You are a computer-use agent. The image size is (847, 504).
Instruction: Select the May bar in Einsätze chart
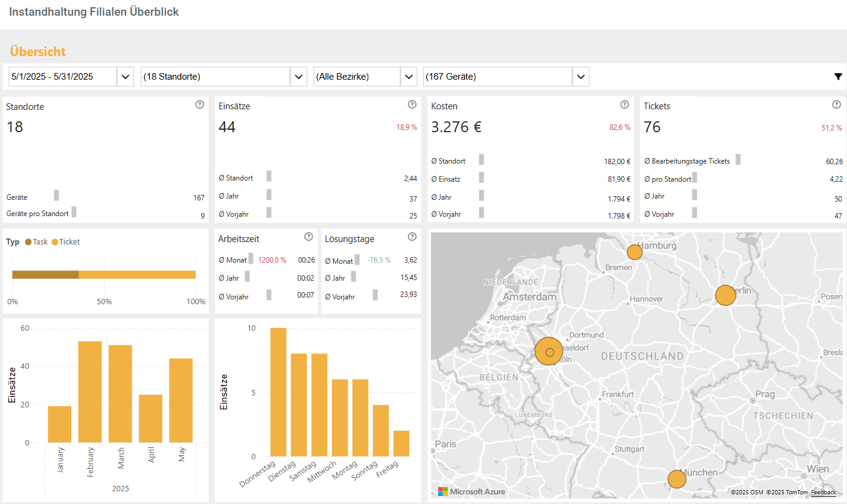click(x=181, y=400)
